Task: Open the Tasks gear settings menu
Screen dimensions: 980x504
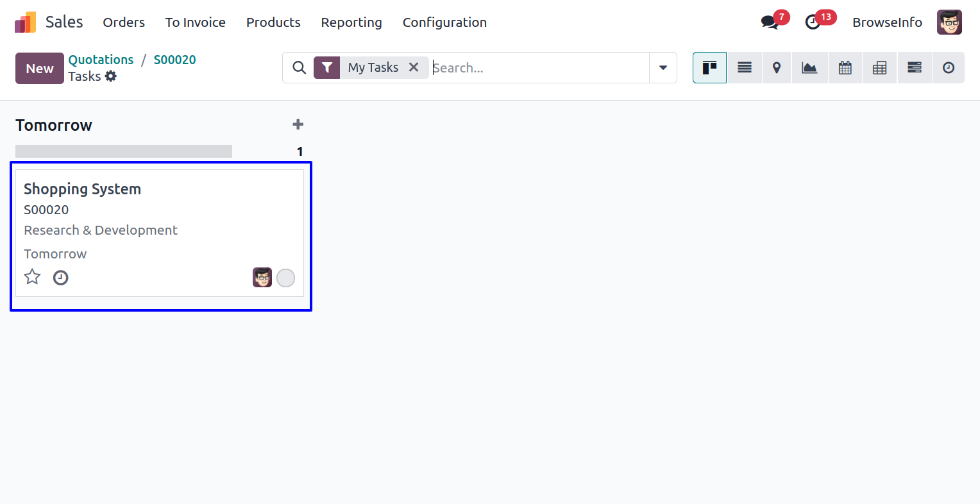Action: point(111,76)
